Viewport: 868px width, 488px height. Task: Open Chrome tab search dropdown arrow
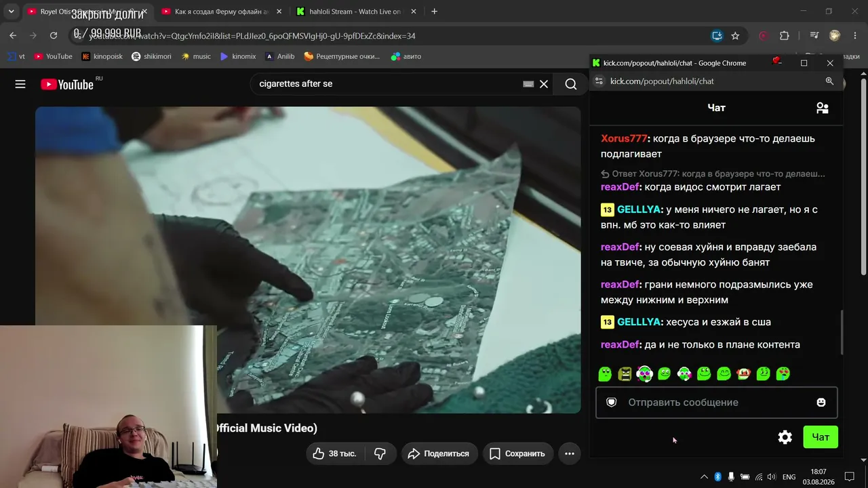pyautogui.click(x=11, y=12)
